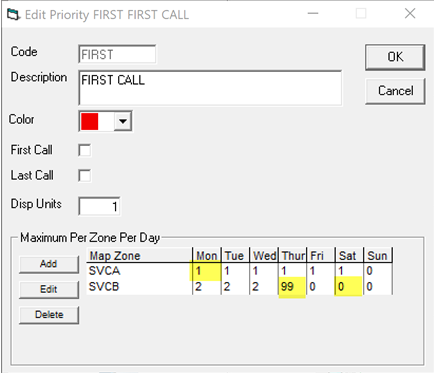Click the Sun column header
This screenshot has width=434, height=373.
click(378, 256)
